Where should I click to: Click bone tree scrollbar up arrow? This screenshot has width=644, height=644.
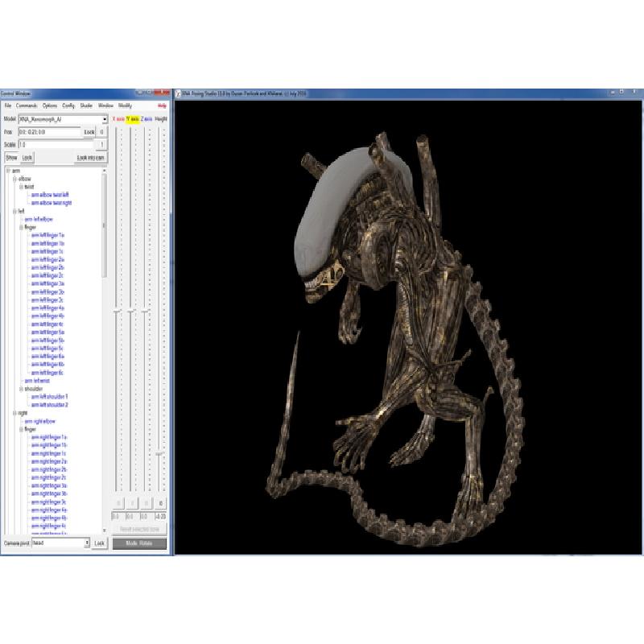click(105, 171)
